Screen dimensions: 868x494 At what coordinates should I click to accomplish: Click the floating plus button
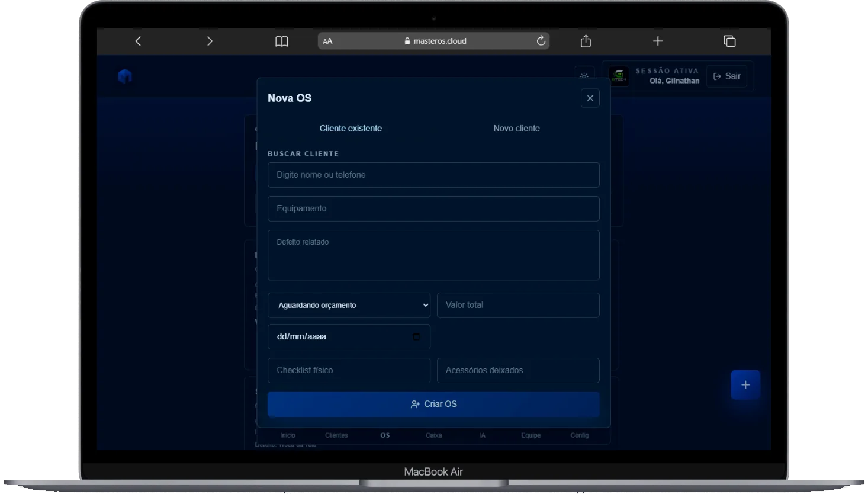click(745, 385)
